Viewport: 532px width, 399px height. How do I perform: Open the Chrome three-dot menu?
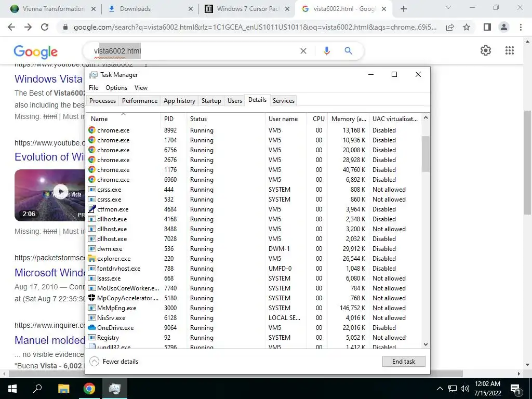click(x=521, y=27)
